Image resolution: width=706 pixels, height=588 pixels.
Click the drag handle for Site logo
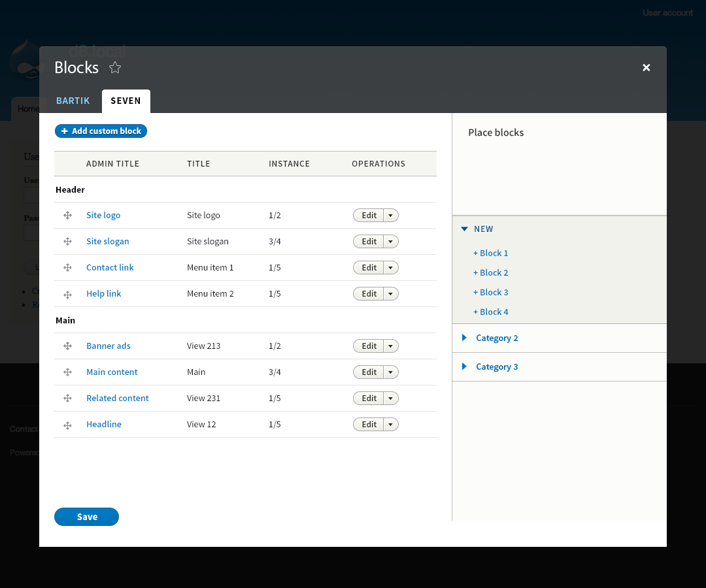point(67,216)
